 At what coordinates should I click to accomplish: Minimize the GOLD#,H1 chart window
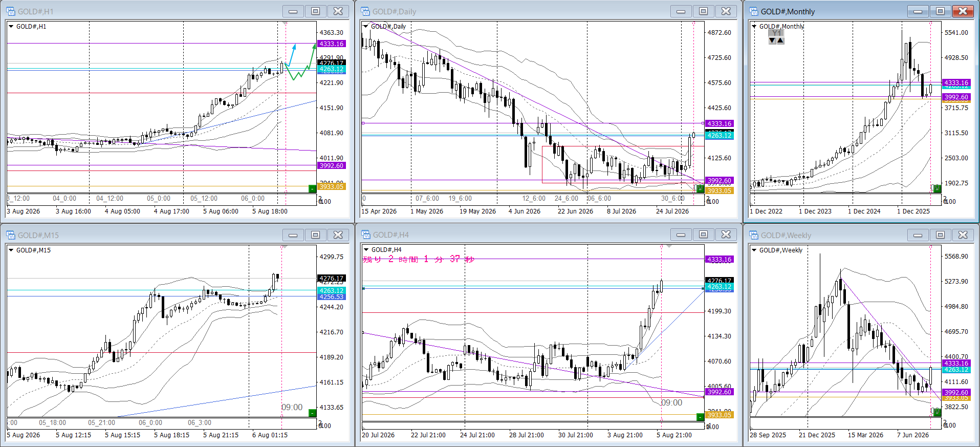pos(293,11)
